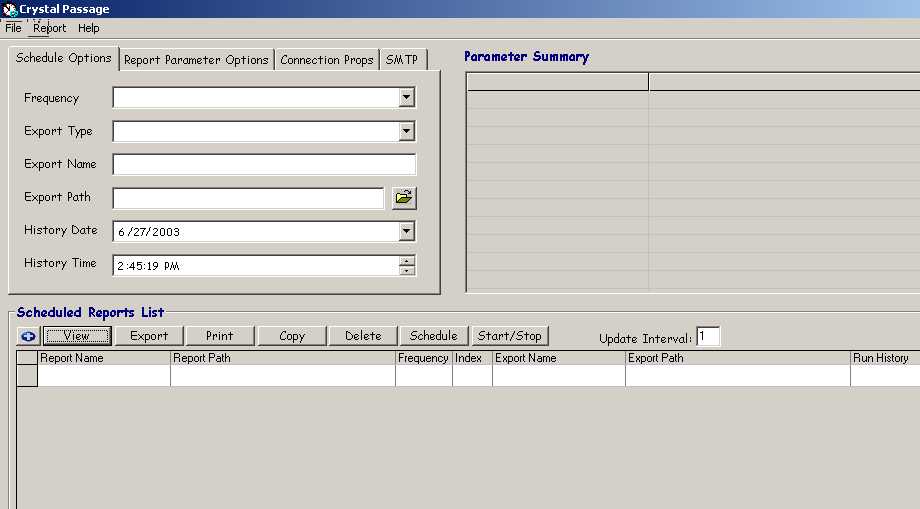
Task: Click the Run History column header
Action: click(885, 358)
